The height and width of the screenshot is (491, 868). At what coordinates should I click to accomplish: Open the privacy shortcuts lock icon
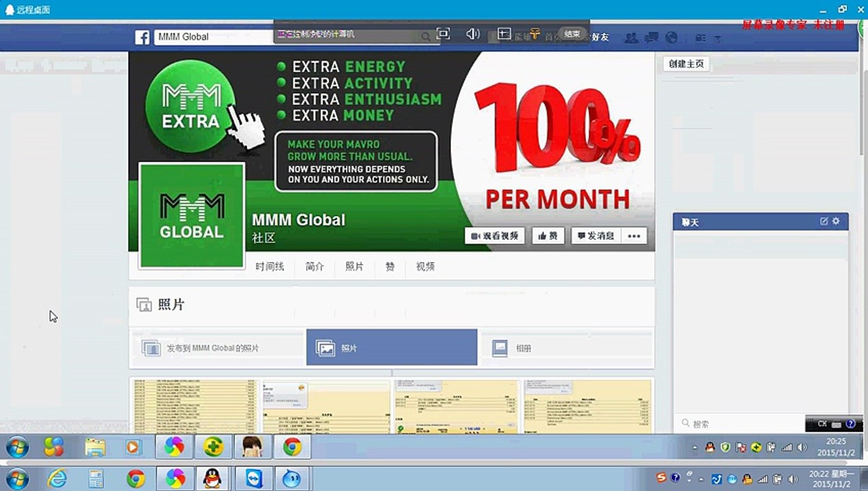coord(700,38)
